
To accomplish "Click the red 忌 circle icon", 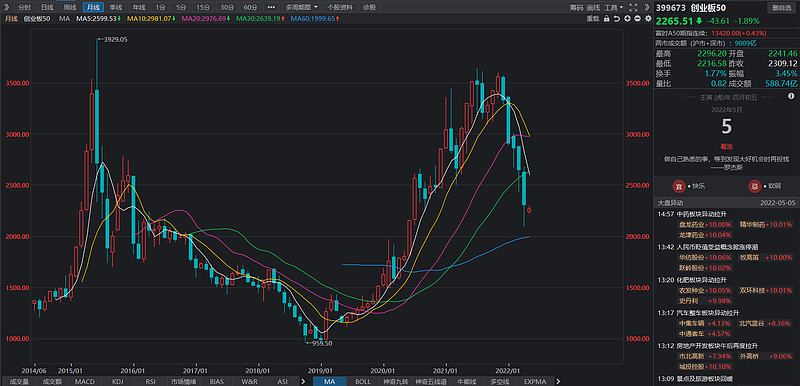I will click(x=754, y=186).
